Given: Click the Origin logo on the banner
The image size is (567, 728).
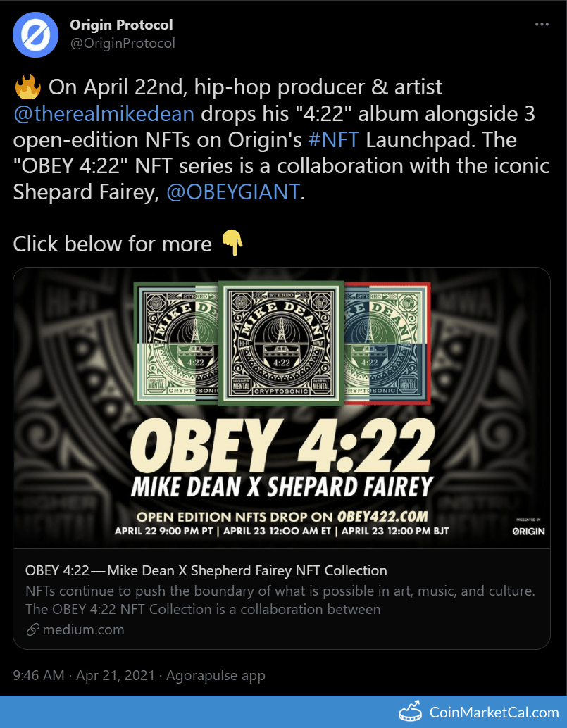Looking at the screenshot, I should (528, 531).
